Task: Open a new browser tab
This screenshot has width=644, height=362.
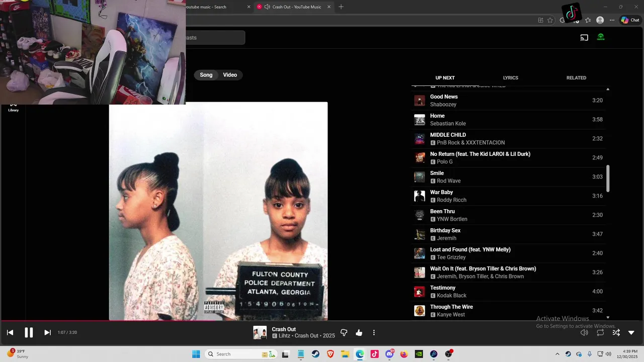Action: coord(341,7)
